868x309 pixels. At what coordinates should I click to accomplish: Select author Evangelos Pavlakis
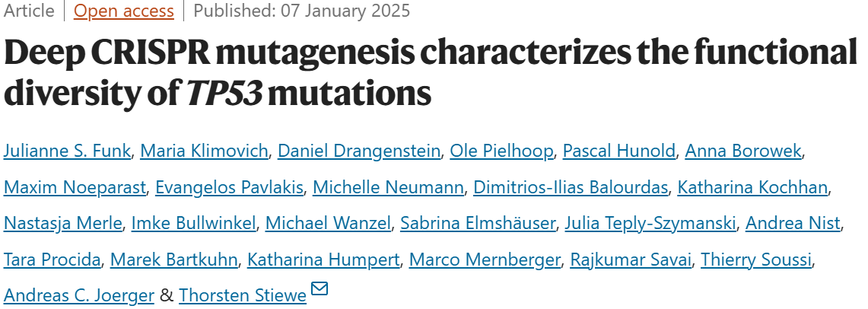(x=229, y=187)
